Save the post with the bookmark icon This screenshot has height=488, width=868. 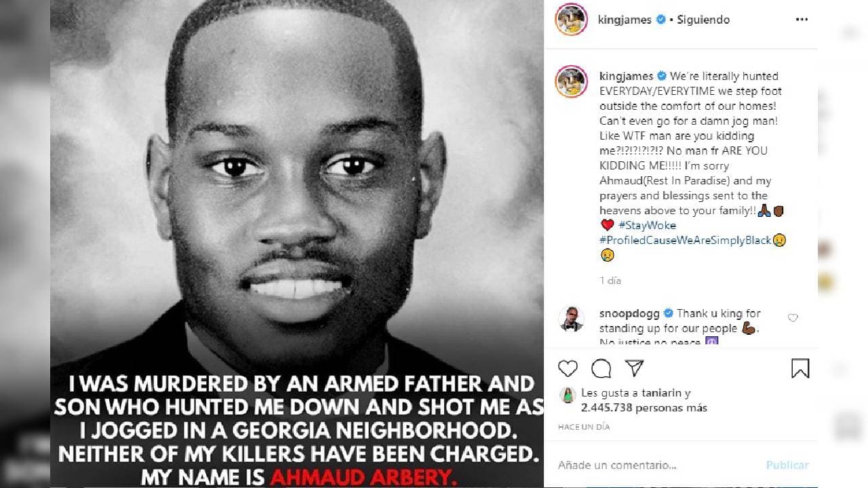point(800,368)
